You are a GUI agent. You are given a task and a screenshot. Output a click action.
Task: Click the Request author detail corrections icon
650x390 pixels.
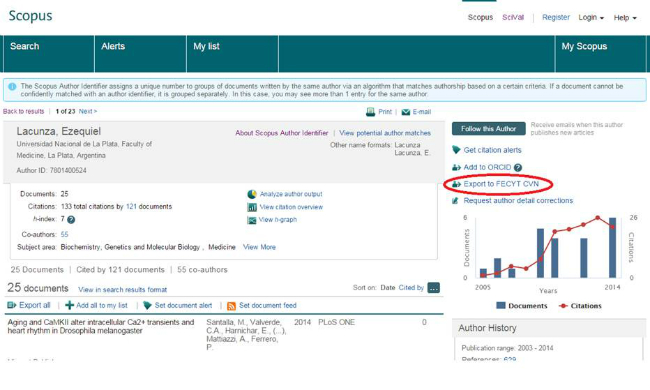[455, 201]
